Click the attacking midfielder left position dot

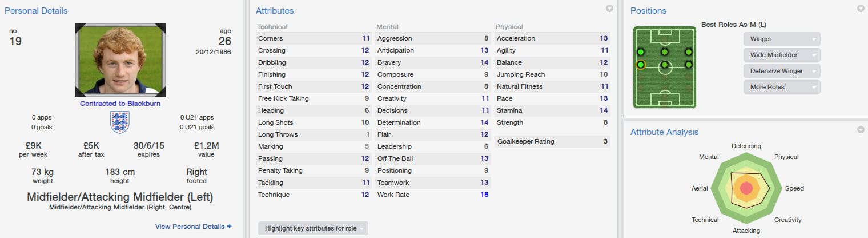coord(641,52)
